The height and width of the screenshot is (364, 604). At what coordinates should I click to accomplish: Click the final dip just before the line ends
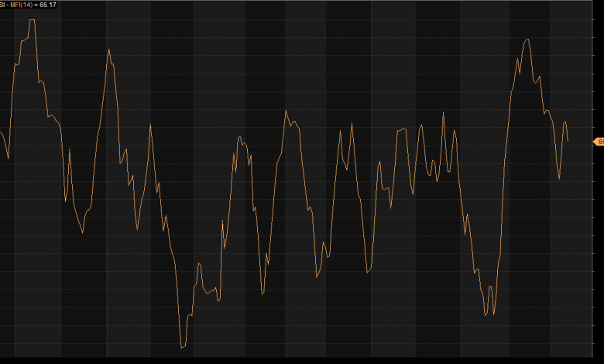[559, 178]
